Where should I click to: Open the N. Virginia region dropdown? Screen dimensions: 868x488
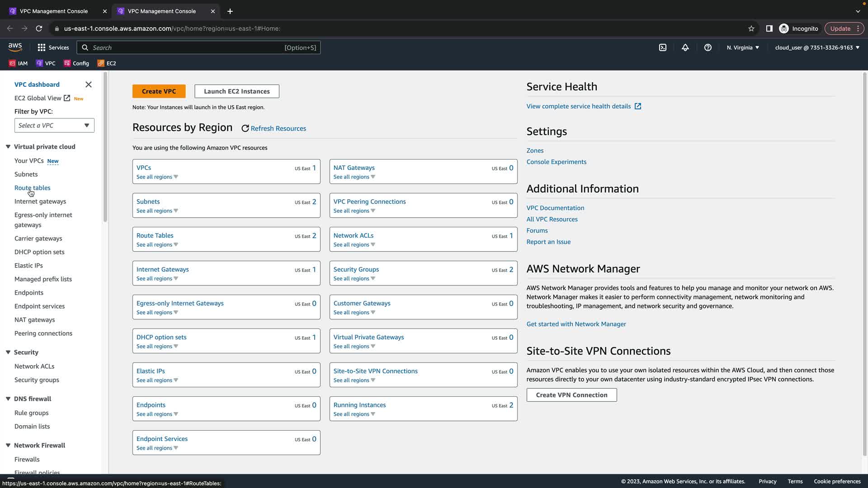743,47
